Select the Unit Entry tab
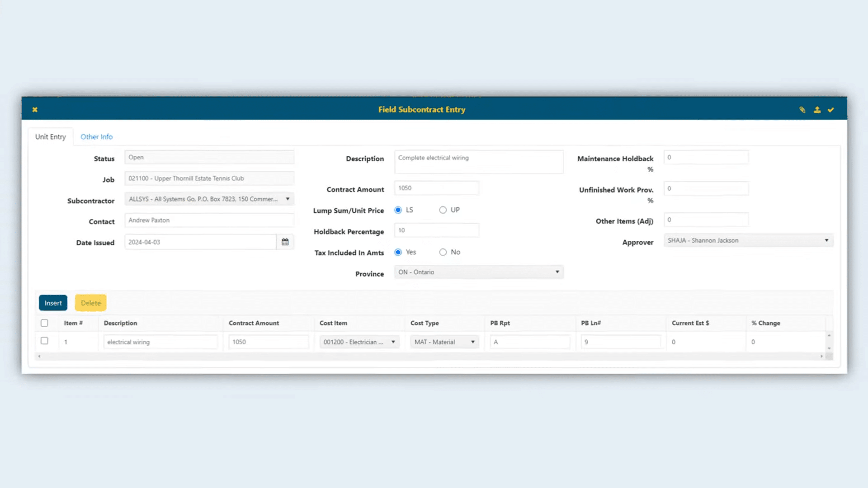The image size is (868, 488). pyautogui.click(x=51, y=136)
